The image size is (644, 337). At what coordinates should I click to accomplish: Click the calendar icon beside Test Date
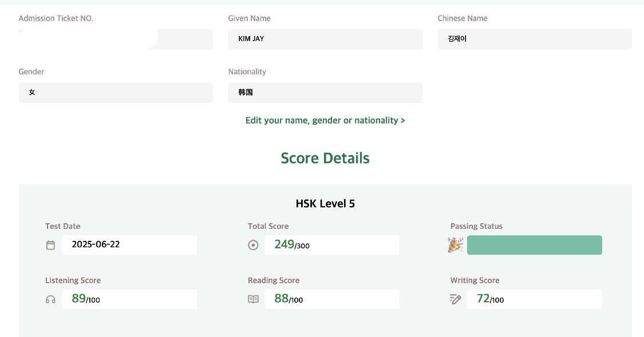(50, 245)
